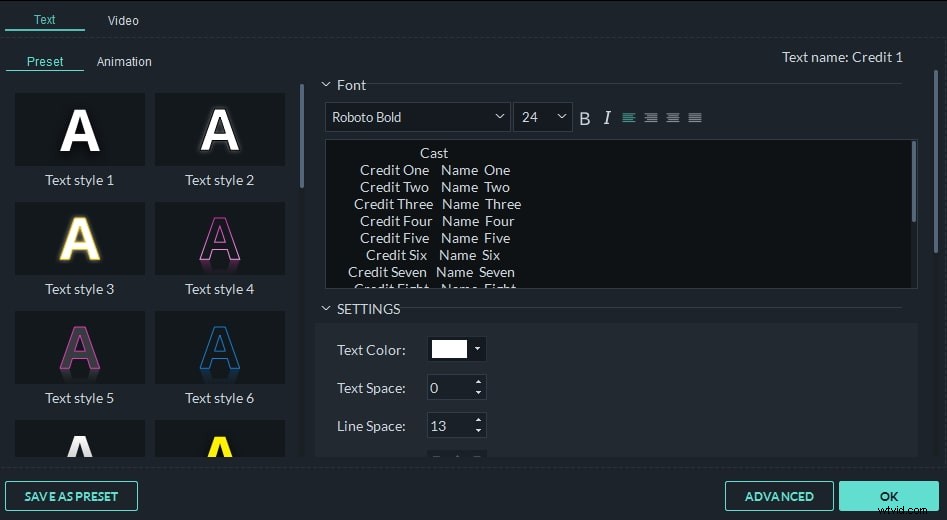Open the Roboto Bold font dropdown
This screenshot has width=947, height=520.
tap(417, 117)
